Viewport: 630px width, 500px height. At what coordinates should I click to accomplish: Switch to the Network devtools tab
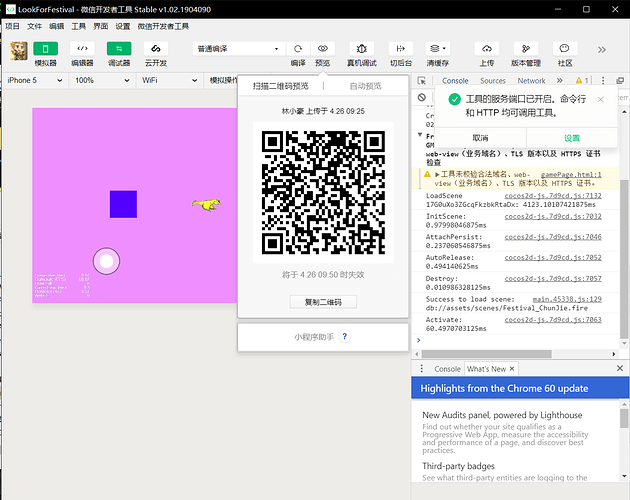[x=531, y=81]
